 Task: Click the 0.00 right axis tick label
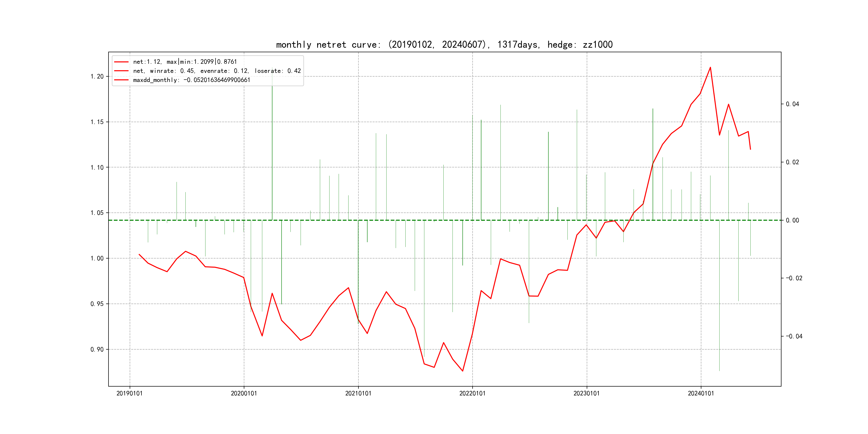pyautogui.click(x=792, y=220)
